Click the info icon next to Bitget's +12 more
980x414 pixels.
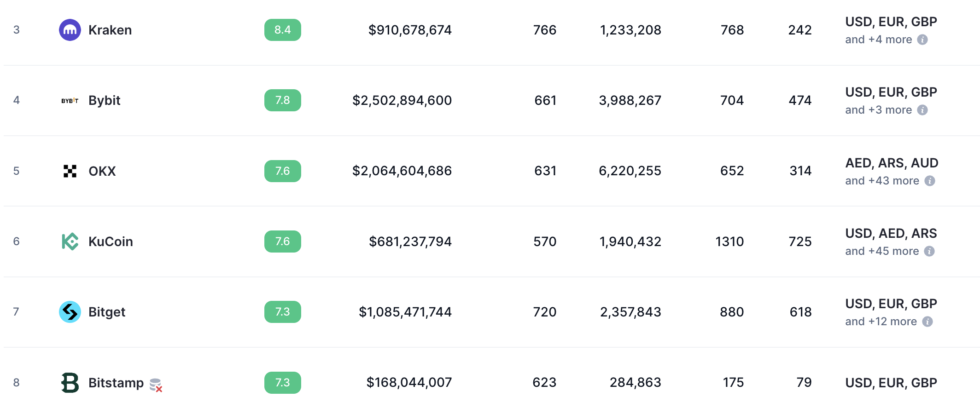927,322
